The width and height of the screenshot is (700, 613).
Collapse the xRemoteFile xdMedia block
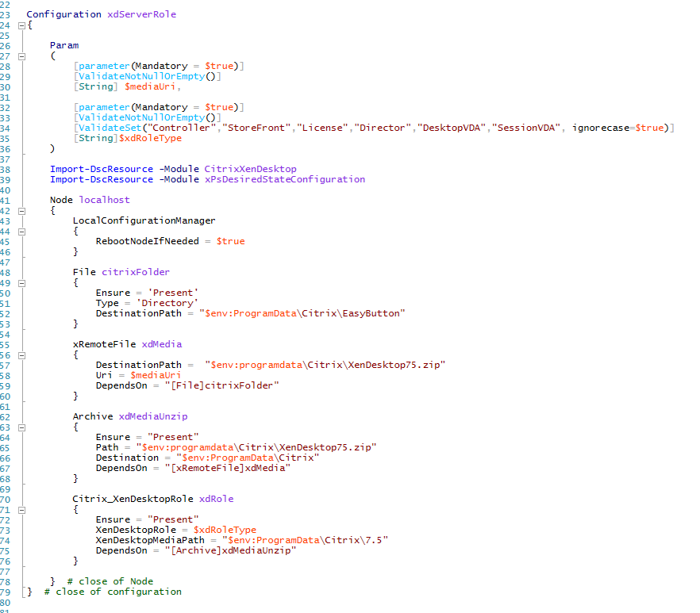click(21, 356)
